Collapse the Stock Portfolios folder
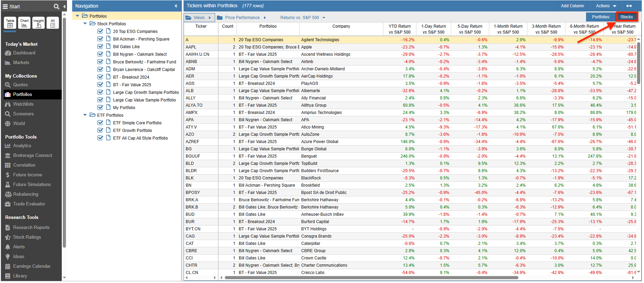644x283 pixels. (85, 24)
